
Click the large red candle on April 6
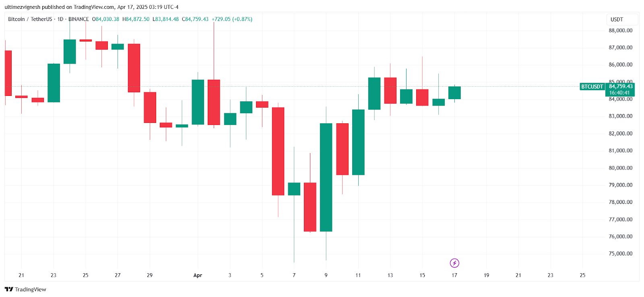tap(278, 151)
